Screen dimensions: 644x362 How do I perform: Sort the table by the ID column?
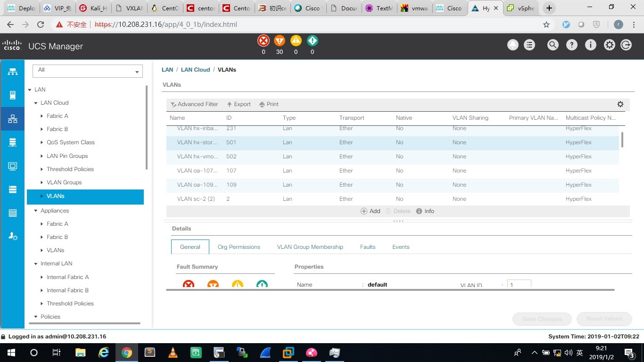coord(229,118)
